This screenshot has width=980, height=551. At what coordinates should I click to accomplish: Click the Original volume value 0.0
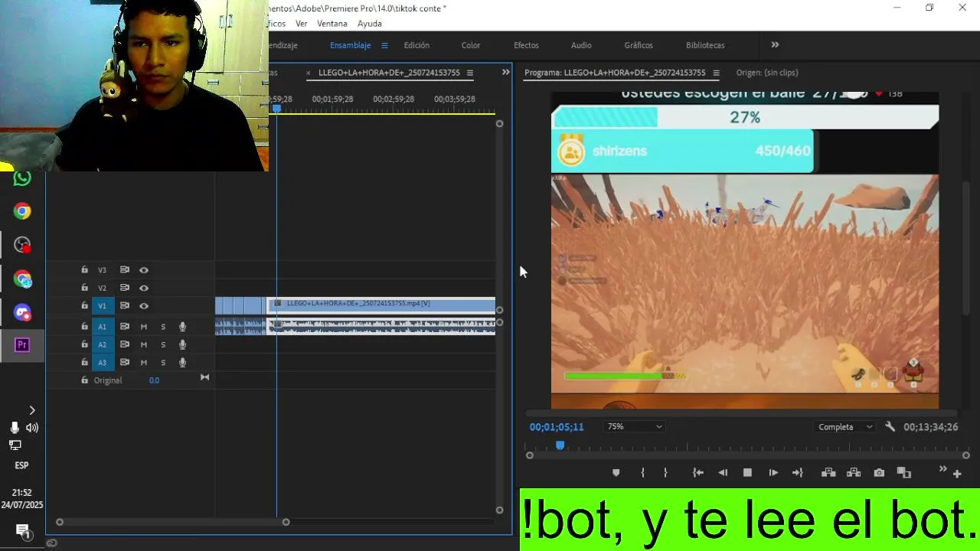154,380
